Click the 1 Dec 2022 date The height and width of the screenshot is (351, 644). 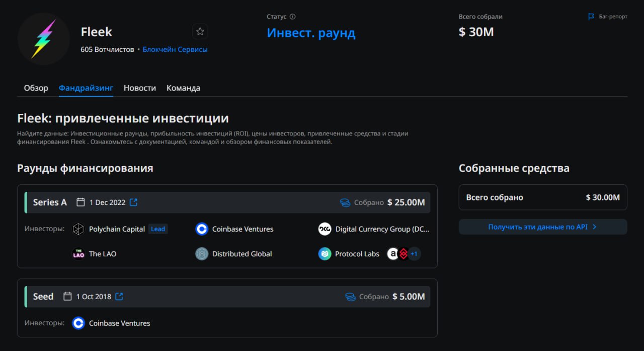coord(107,202)
